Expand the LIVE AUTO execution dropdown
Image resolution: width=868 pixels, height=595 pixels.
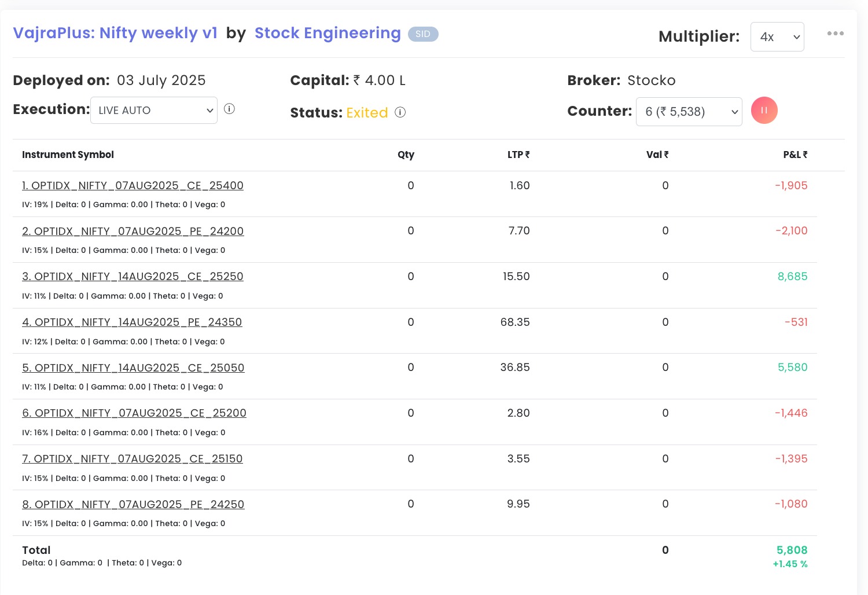(x=154, y=110)
